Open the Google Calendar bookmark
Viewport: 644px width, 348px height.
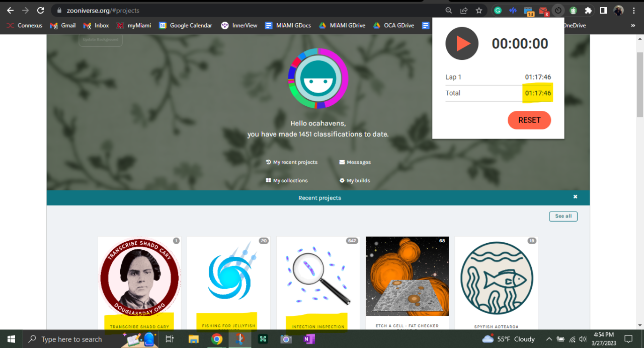pyautogui.click(x=186, y=25)
